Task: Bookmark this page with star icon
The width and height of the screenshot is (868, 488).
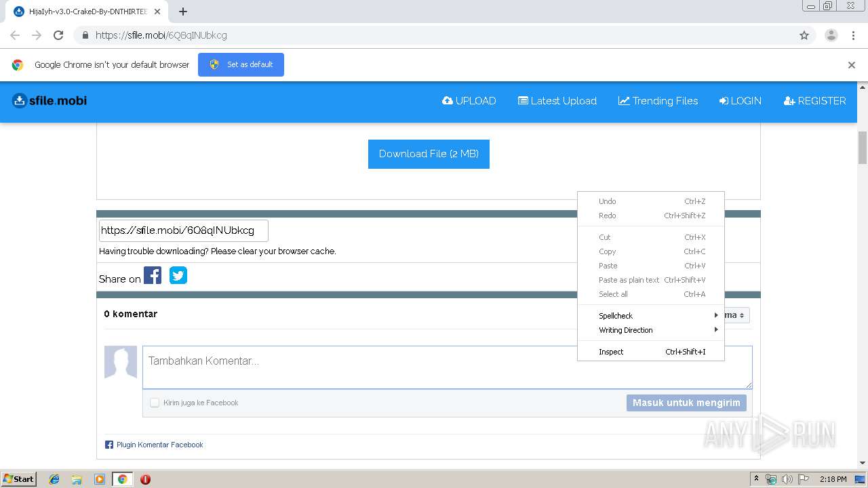Action: (804, 35)
